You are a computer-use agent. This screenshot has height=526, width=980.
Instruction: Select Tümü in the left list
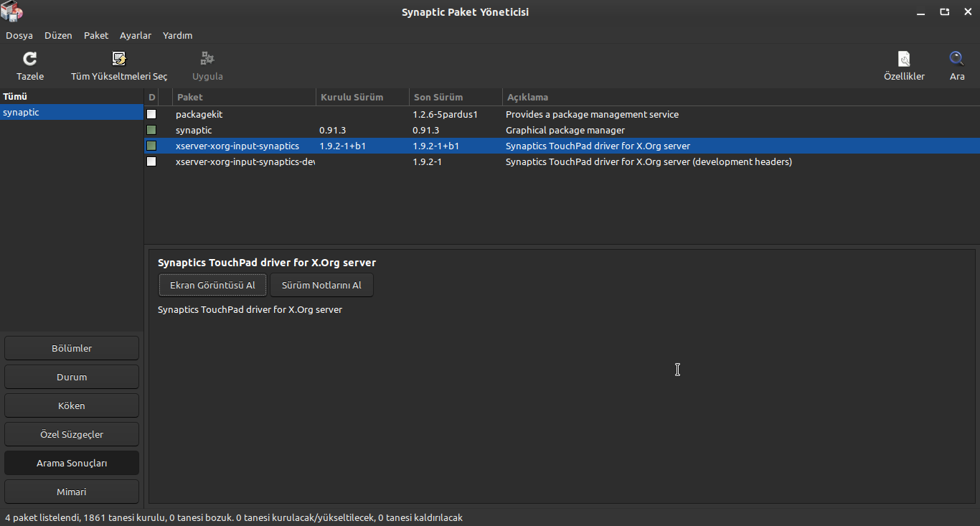tap(72, 97)
